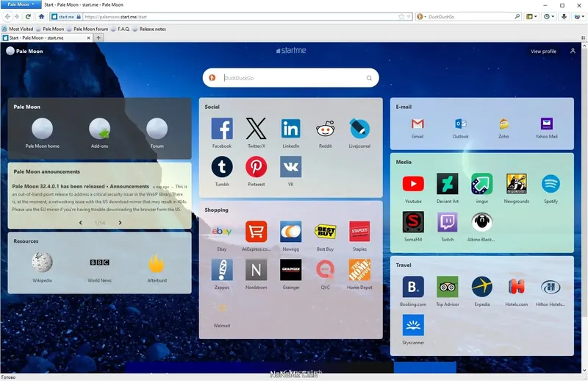Open the Most Visited bookmarks menu
Viewport: 588px width, 381px height.
coord(17,29)
